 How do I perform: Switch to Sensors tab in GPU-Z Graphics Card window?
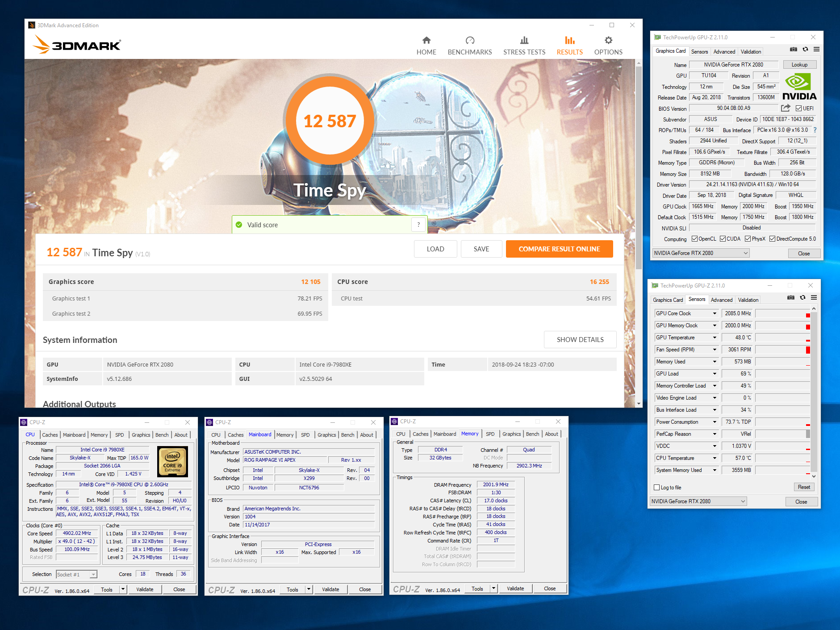pyautogui.click(x=699, y=52)
